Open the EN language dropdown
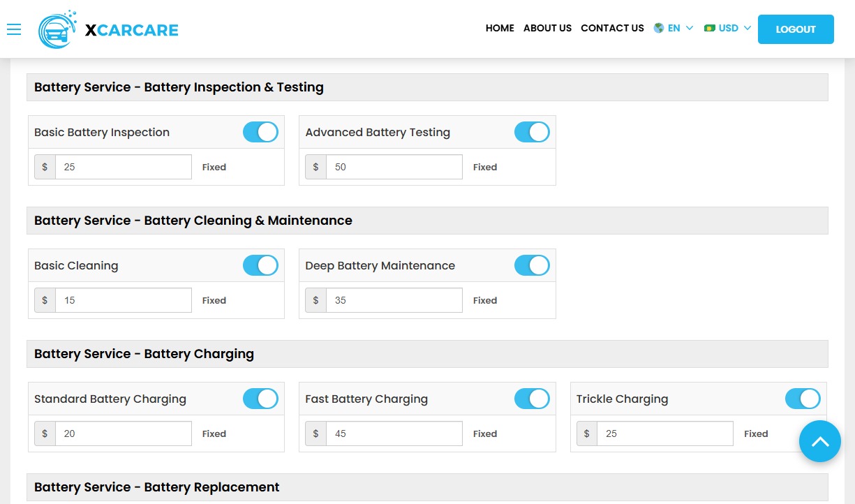This screenshot has width=855, height=504. tap(674, 29)
